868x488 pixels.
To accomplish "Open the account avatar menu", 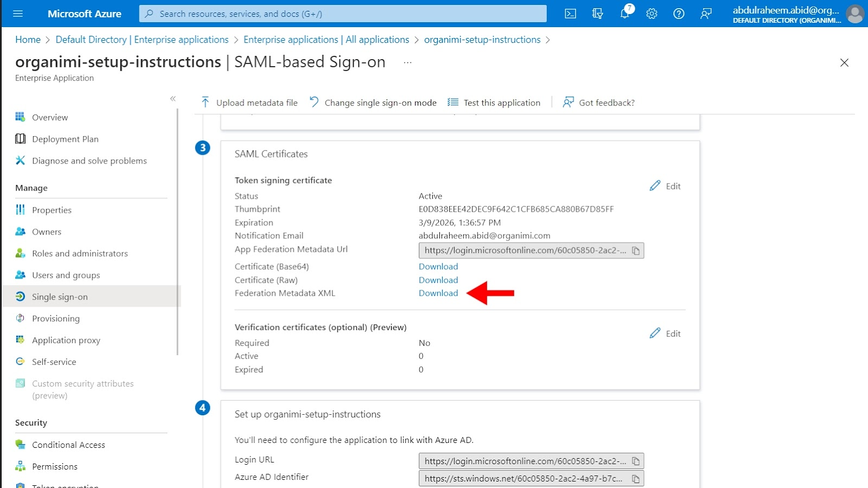I will click(855, 14).
